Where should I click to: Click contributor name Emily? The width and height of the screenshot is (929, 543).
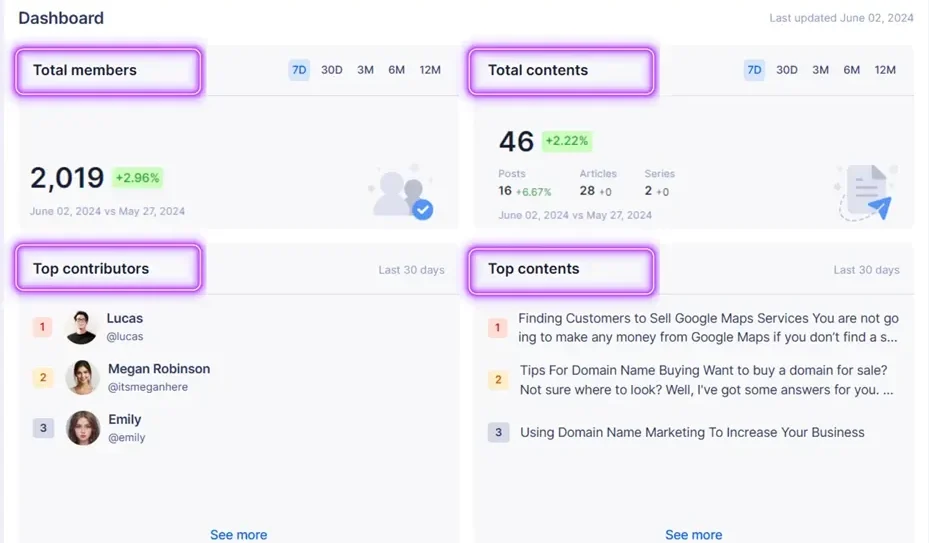[124, 419]
